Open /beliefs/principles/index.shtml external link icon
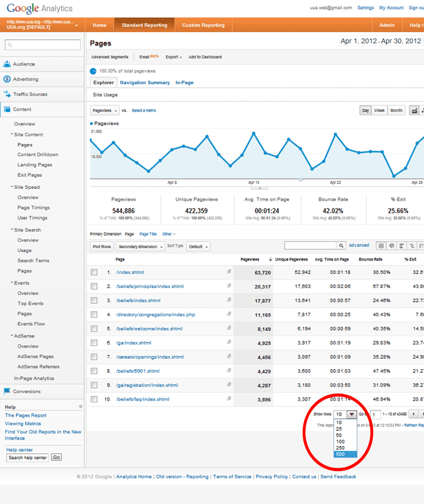This screenshot has height=504, width=424. [229, 285]
